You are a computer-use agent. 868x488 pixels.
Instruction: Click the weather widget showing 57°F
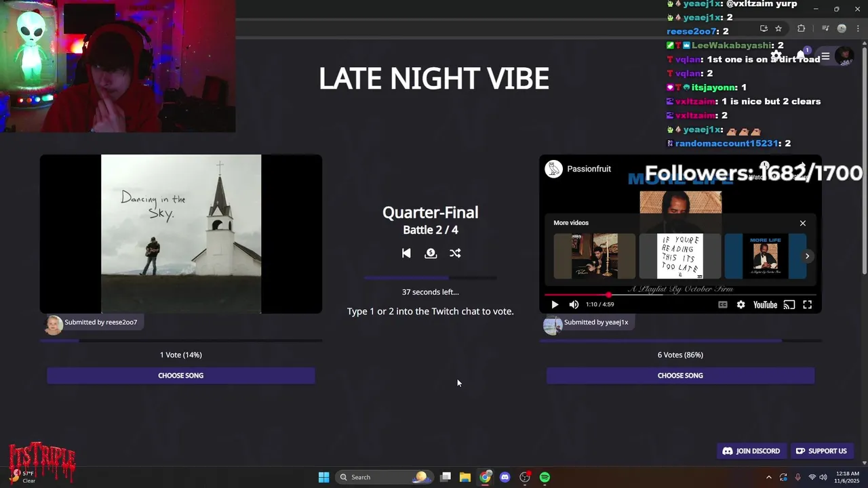(x=23, y=477)
